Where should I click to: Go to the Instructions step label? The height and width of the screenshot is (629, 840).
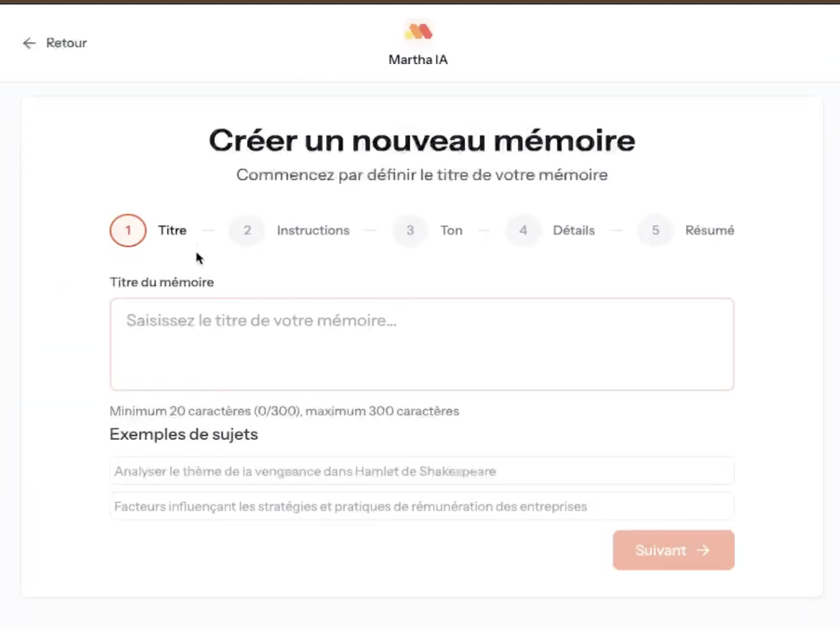(x=313, y=231)
